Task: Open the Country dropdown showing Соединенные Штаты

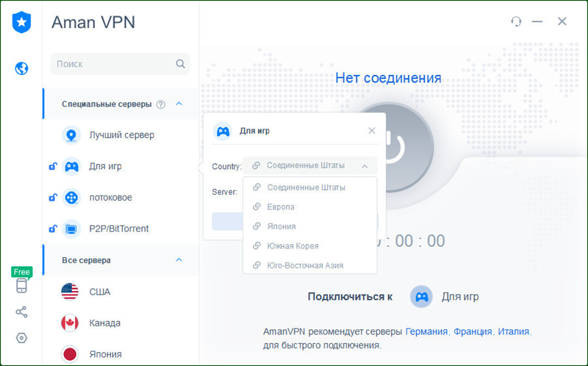Action: click(309, 165)
